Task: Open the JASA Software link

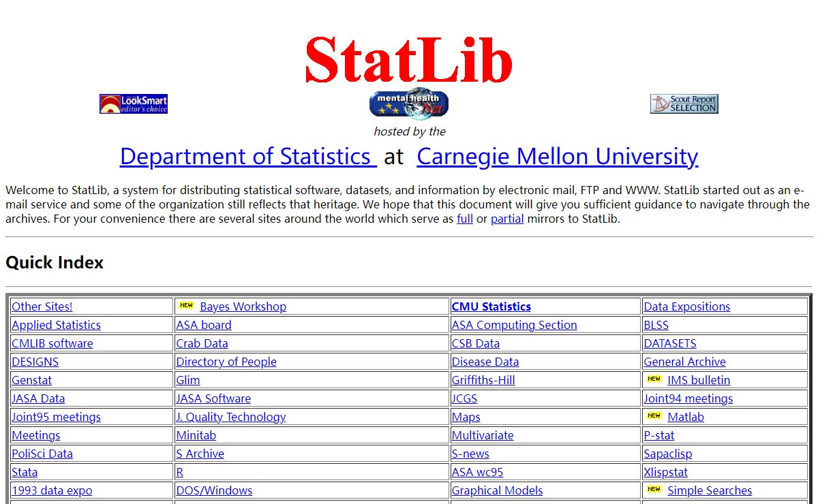Action: coord(213,398)
